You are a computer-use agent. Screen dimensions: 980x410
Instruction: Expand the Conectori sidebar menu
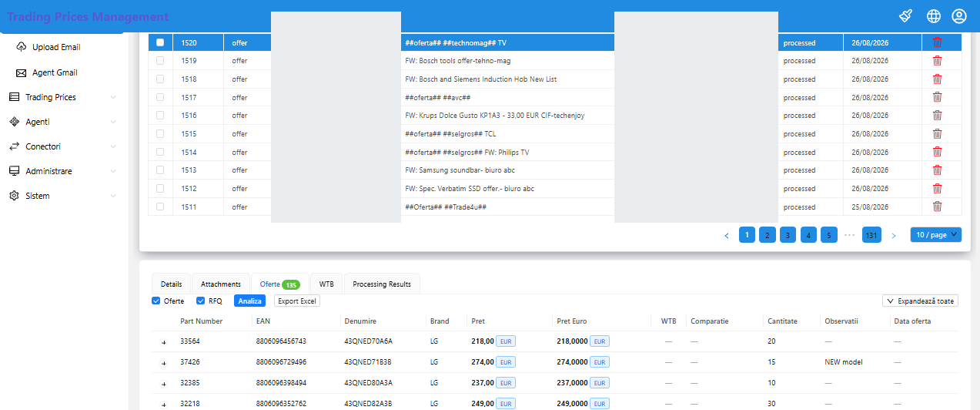[x=113, y=146]
